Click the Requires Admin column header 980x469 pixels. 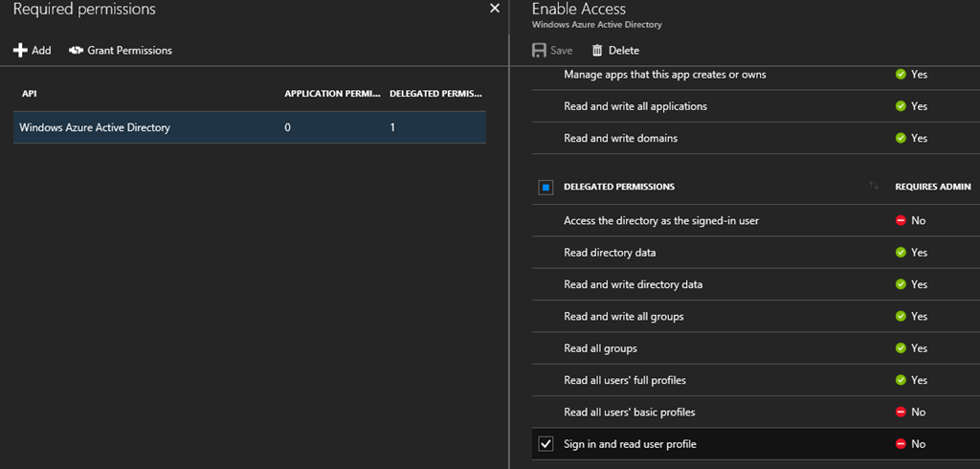pyautogui.click(x=932, y=187)
